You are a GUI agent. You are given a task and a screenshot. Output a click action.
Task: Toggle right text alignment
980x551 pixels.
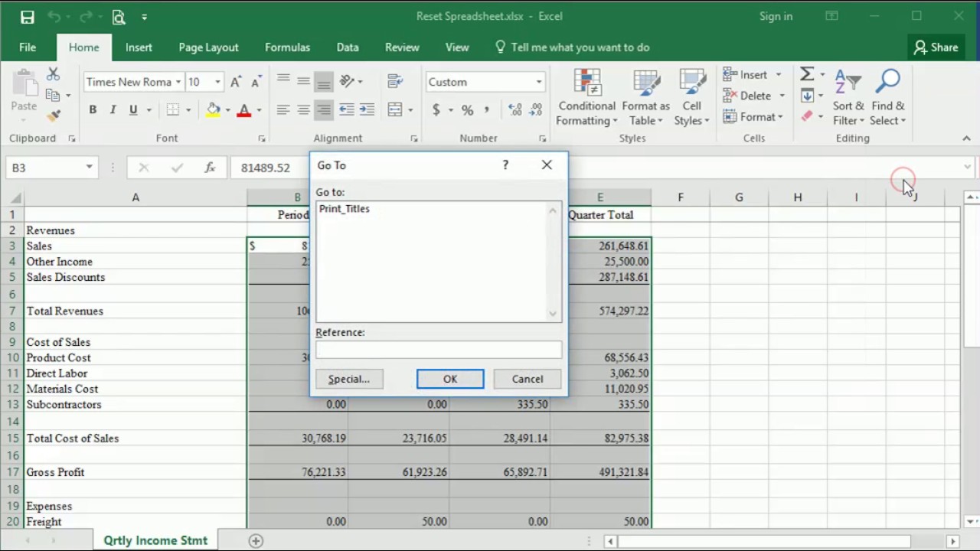point(324,110)
